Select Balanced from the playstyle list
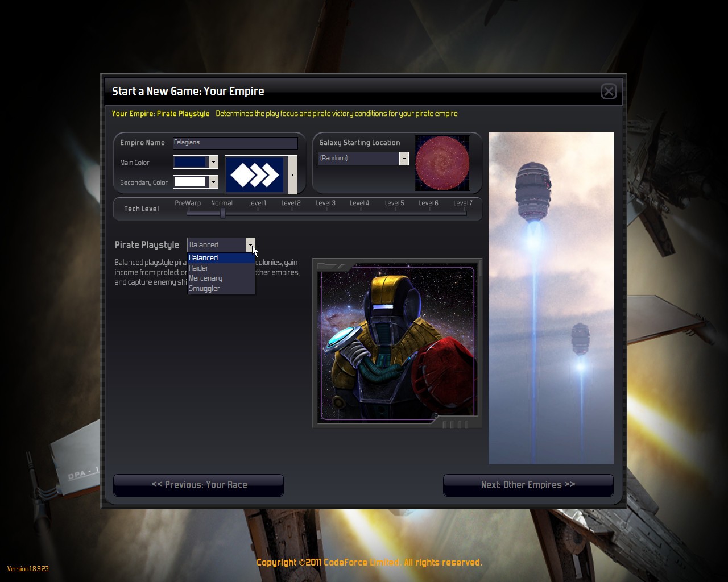 point(220,258)
